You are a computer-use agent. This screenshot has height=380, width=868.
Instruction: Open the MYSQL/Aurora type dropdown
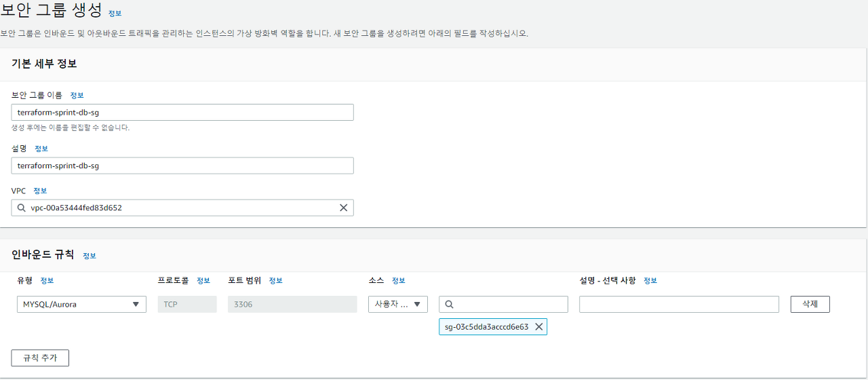[x=81, y=305]
